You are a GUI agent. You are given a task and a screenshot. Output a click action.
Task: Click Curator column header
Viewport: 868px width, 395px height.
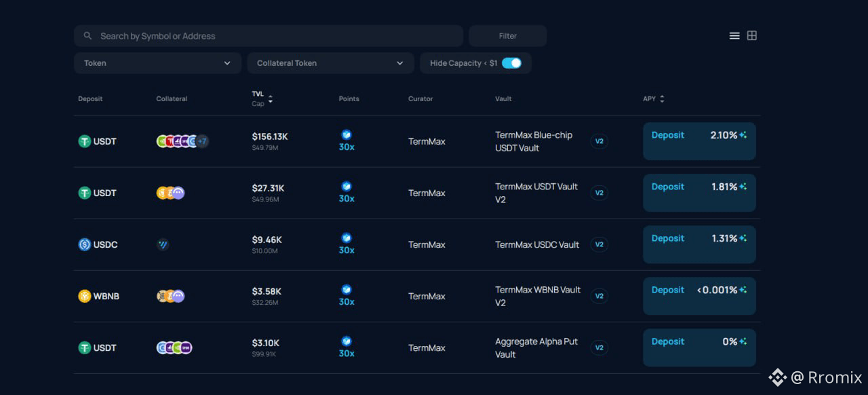(x=420, y=99)
